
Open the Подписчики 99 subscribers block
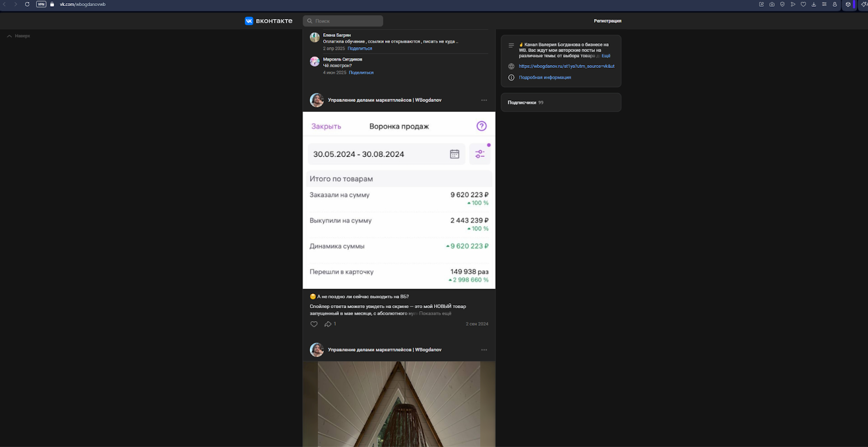(x=561, y=103)
